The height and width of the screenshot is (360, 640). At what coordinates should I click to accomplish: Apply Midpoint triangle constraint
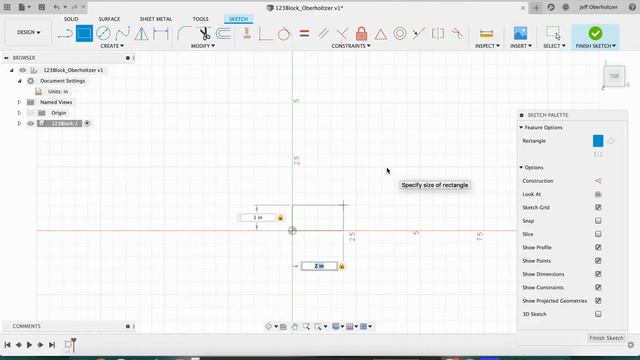coord(380,34)
